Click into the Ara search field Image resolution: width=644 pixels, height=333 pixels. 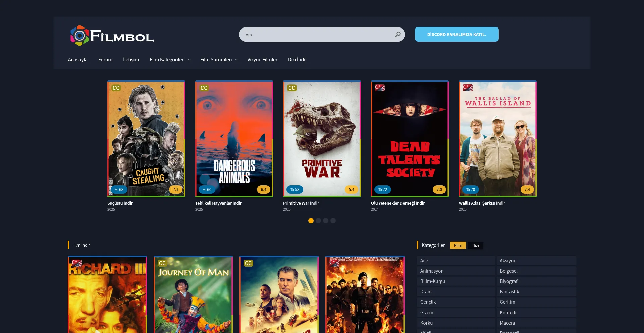click(315, 35)
